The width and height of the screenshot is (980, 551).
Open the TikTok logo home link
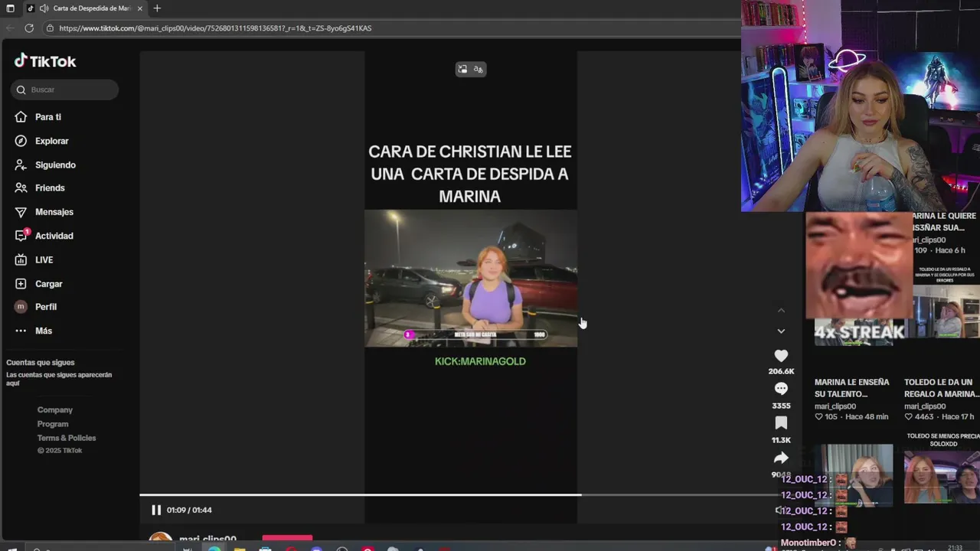45,61
